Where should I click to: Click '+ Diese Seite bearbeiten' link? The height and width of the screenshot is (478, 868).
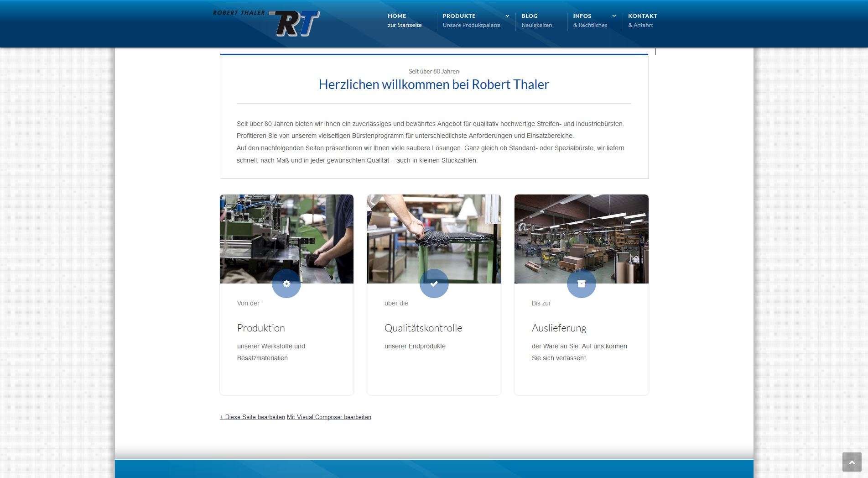click(x=252, y=417)
